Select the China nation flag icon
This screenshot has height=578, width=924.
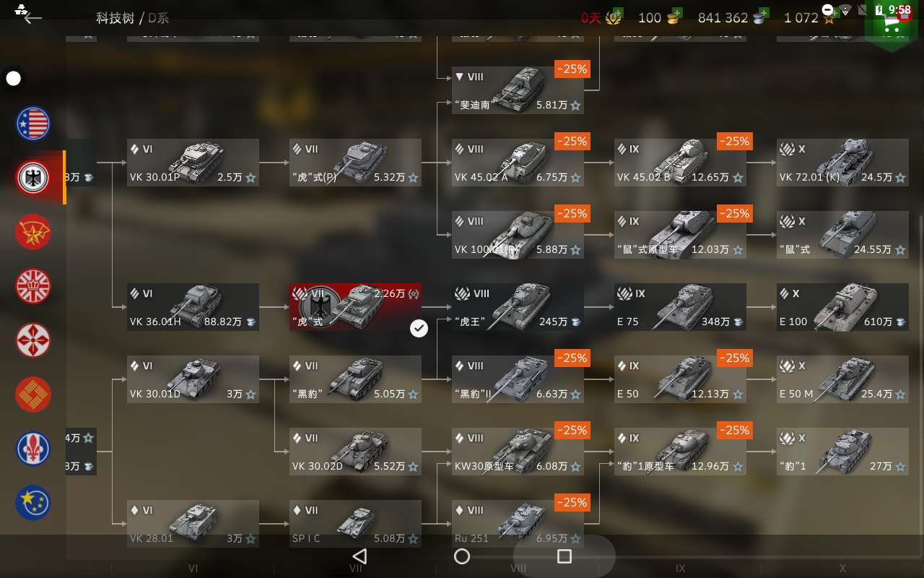point(33,394)
